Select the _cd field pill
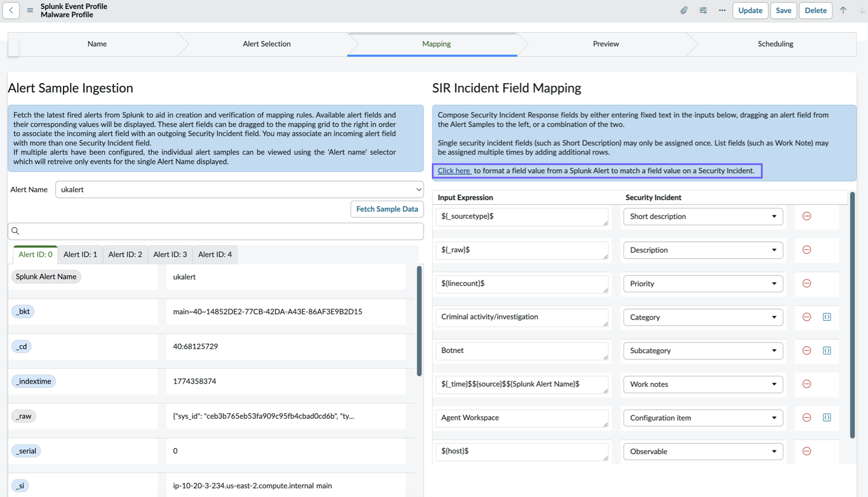This screenshot has height=497, width=868. 21,346
